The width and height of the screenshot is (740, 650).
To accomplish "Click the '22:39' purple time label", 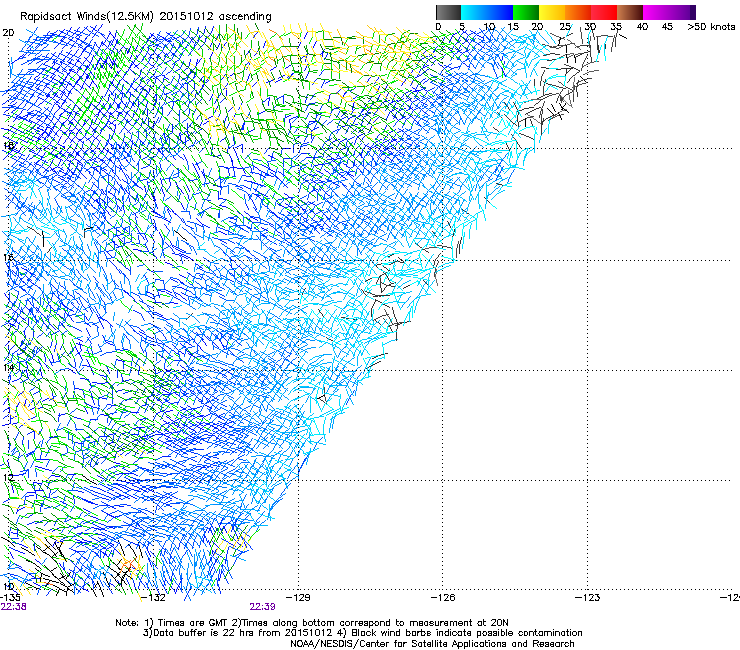I will click(262, 607).
